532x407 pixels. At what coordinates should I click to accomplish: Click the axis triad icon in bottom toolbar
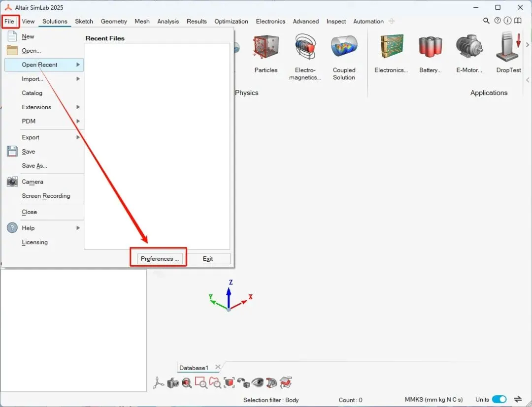[158, 382]
